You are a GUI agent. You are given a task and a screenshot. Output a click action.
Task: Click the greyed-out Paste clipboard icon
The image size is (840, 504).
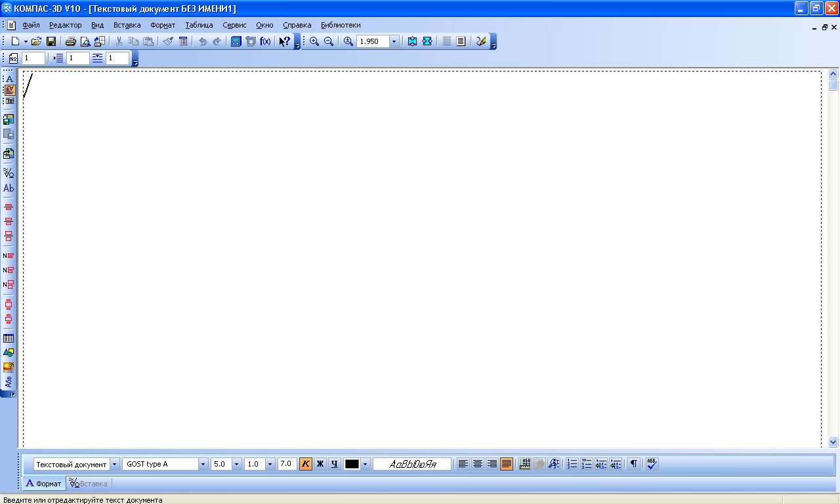coord(148,41)
